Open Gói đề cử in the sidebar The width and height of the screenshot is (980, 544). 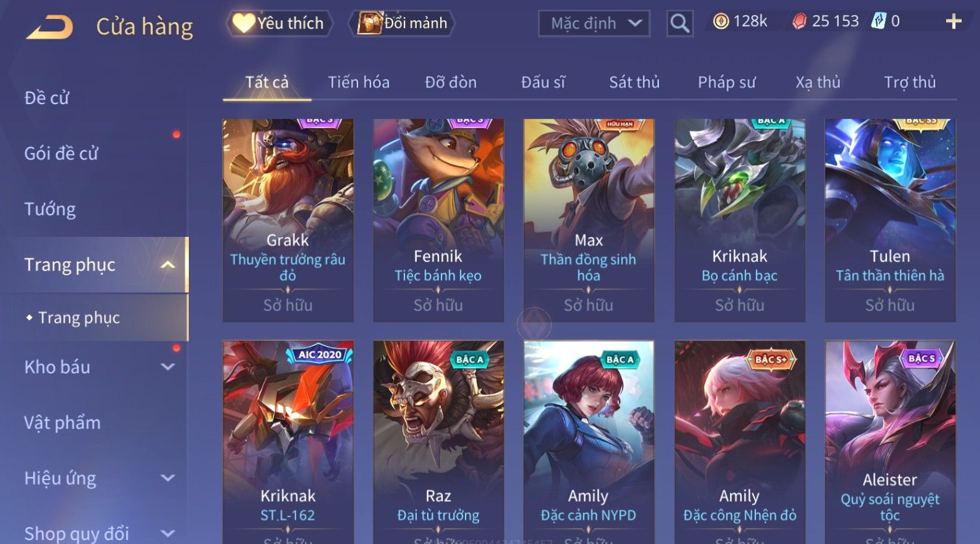(61, 154)
